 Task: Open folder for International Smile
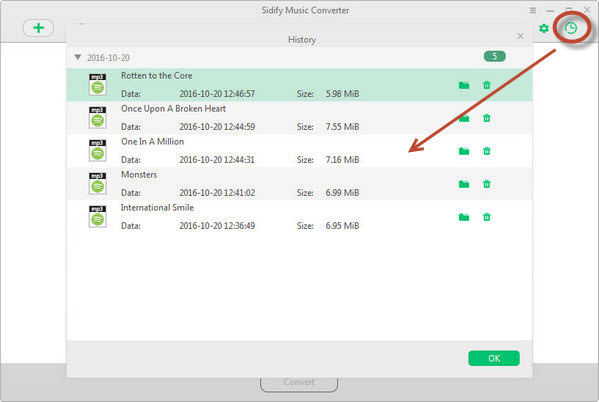tap(464, 217)
